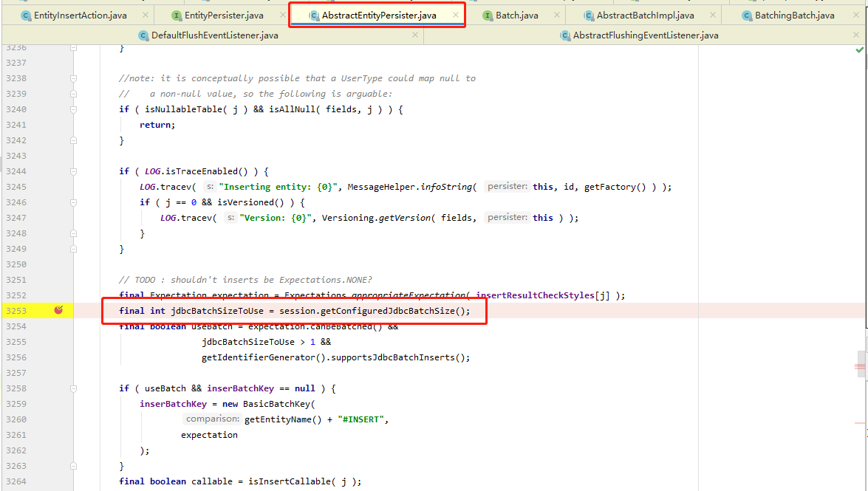
Task: Click the "Version: {0}" string literal
Action: pyautogui.click(x=276, y=218)
